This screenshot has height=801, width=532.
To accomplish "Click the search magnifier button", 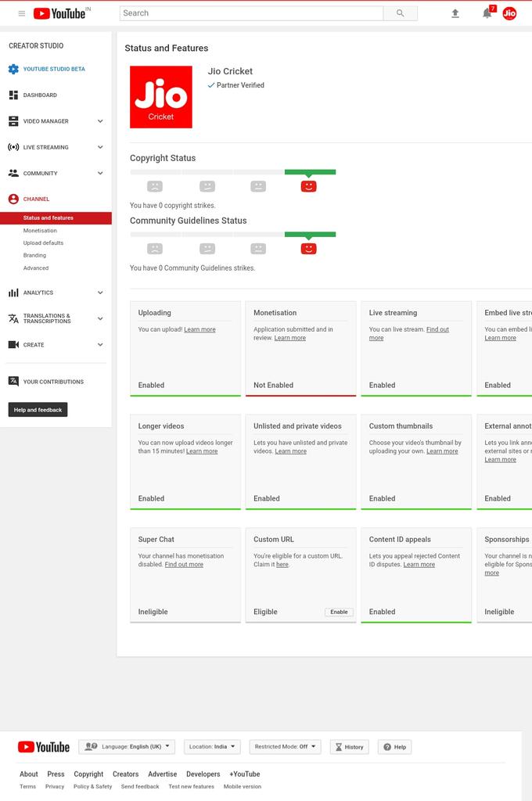I will pos(400,13).
